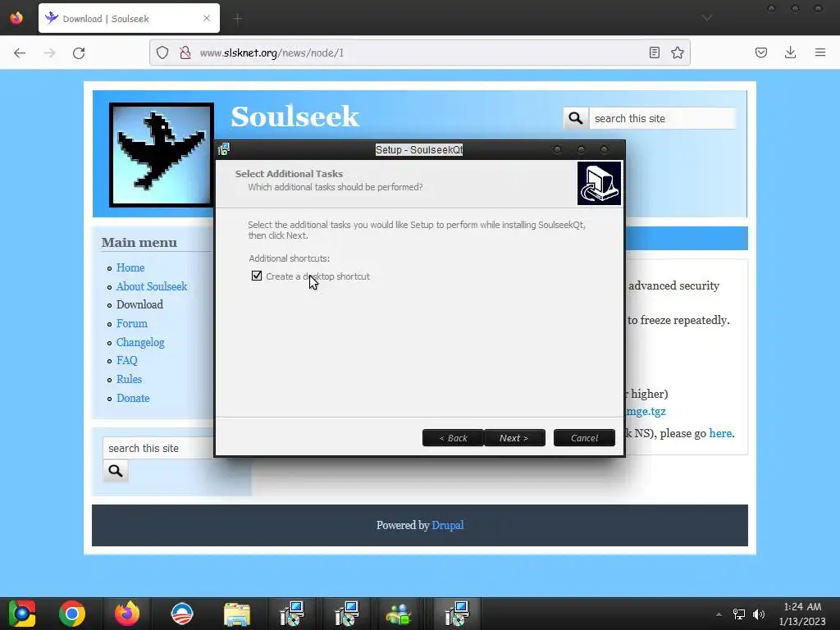
Task: Open the Forum link
Action: pos(132,323)
